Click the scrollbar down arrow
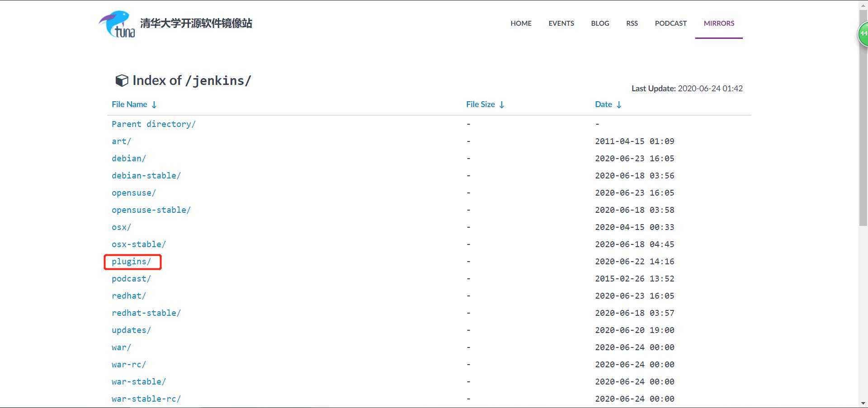Image resolution: width=868 pixels, height=408 pixels. pyautogui.click(x=863, y=403)
